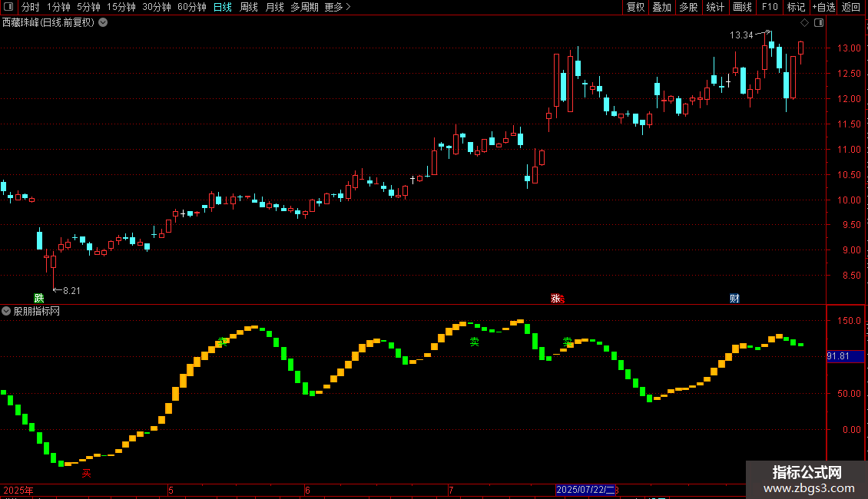Open dropdown next to 西藏珠峰 title
The height and width of the screenshot is (499, 868).
click(x=103, y=23)
